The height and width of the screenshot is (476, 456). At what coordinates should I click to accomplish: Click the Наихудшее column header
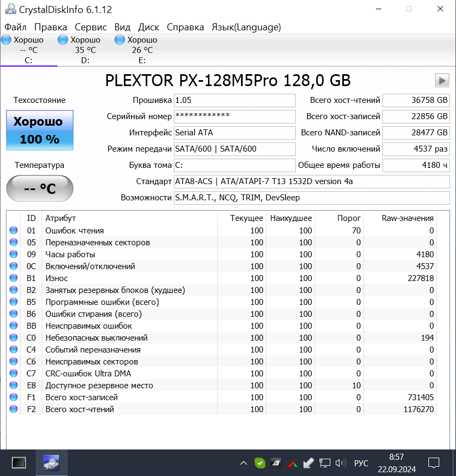(x=290, y=218)
